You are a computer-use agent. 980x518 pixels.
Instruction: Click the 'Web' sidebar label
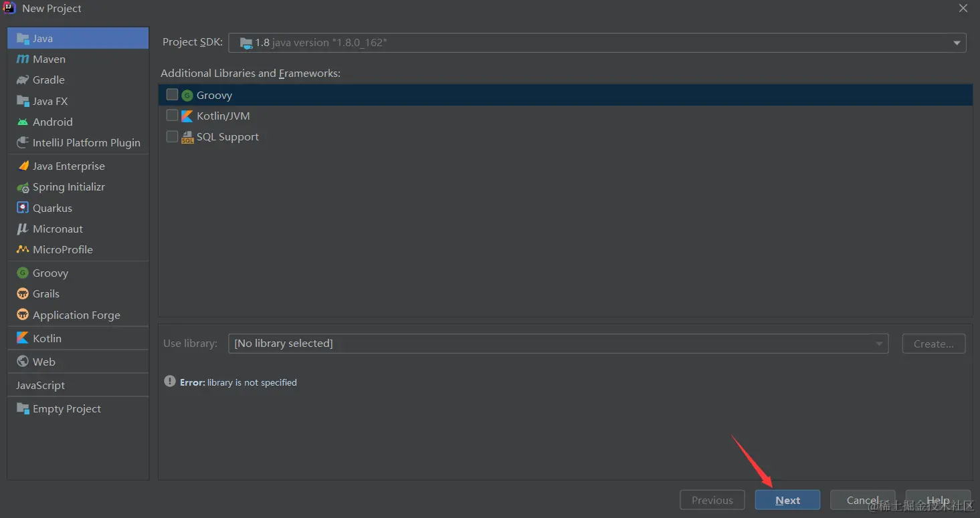[44, 362]
